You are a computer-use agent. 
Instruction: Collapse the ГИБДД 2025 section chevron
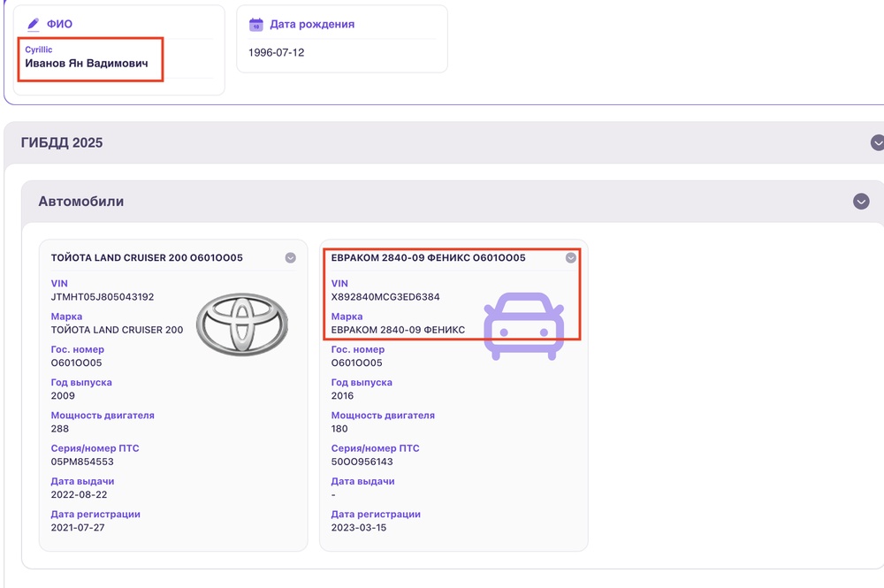[877, 142]
